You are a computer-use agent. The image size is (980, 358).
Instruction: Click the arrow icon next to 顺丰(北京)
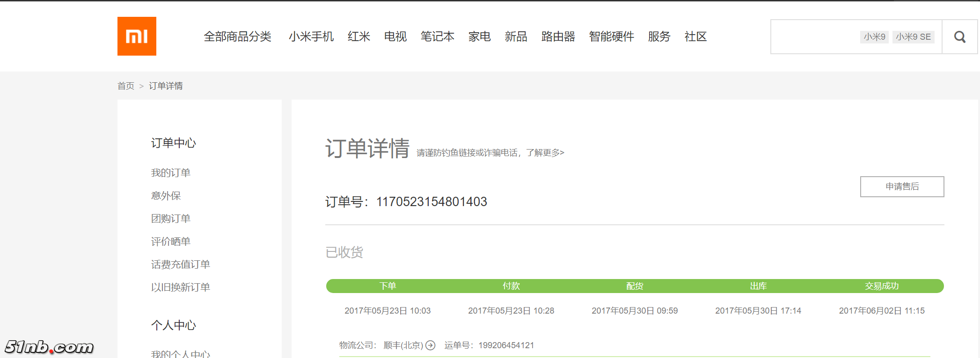point(430,345)
